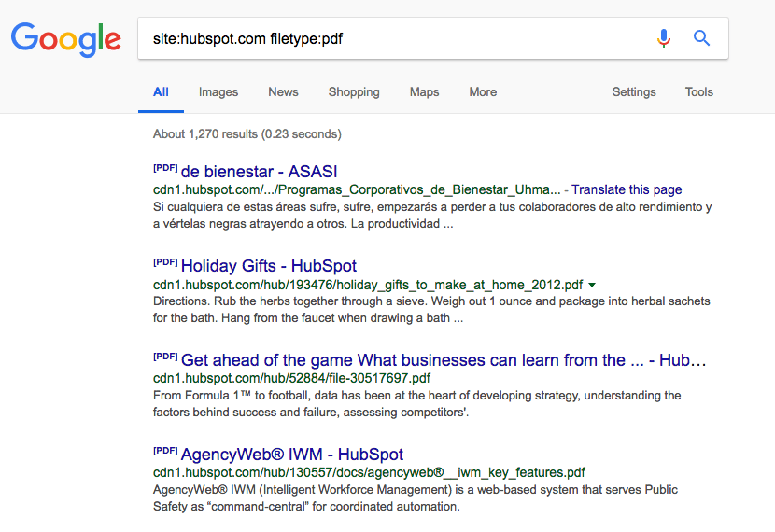
Task: Click the snippet starting "Si cualquiera de estas áreas"
Action: pos(432,216)
